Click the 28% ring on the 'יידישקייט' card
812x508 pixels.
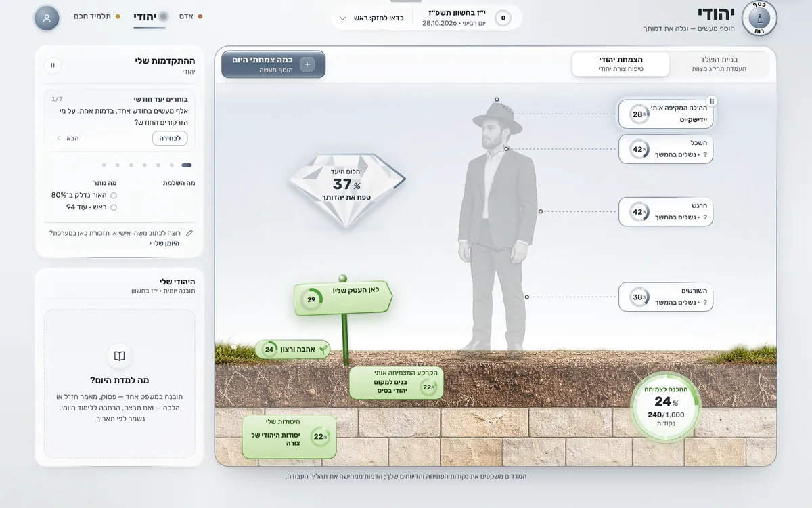(x=639, y=114)
